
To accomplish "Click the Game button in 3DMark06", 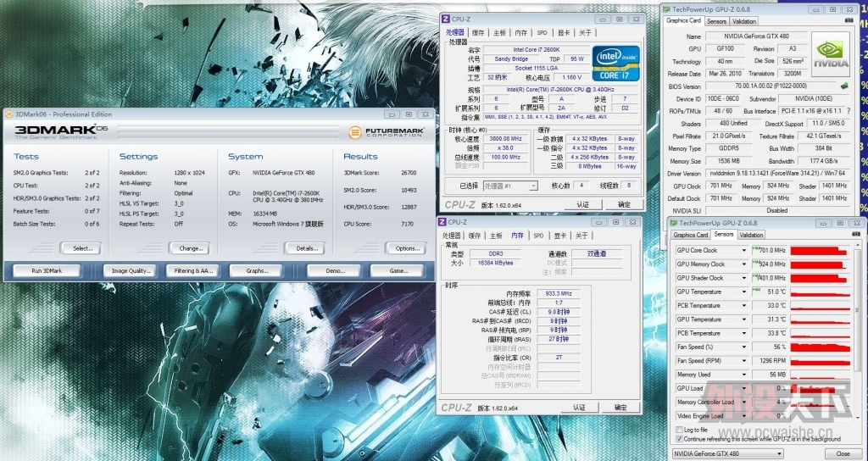I will point(398,271).
